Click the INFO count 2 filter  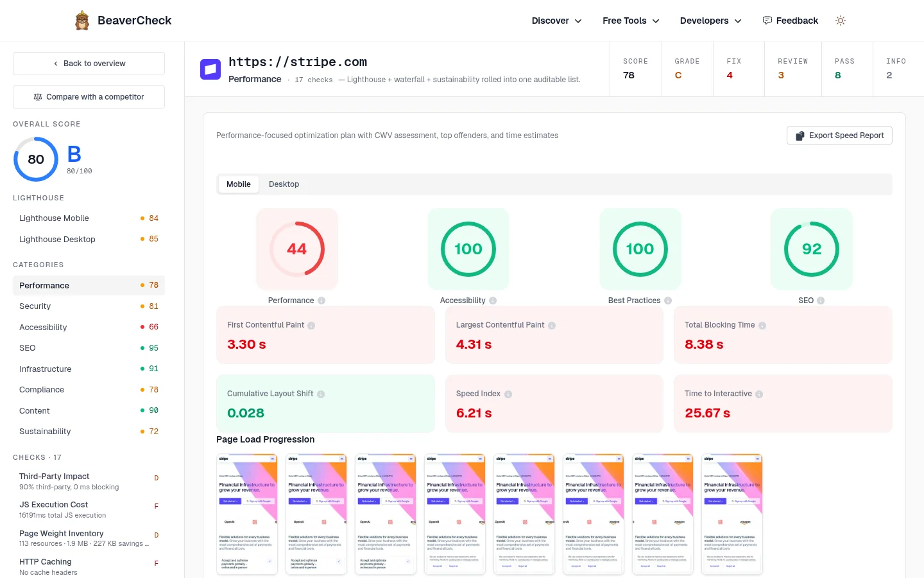(x=898, y=69)
